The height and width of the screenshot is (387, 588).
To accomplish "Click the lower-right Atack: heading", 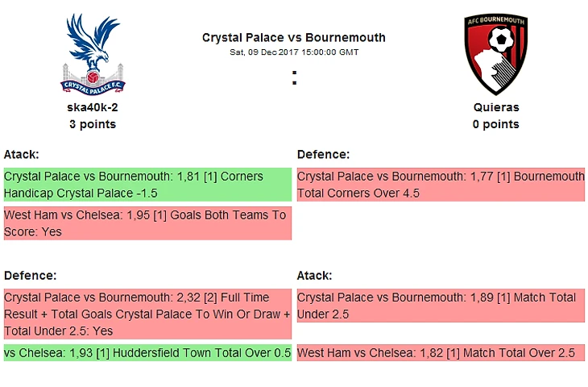I will point(315,276).
